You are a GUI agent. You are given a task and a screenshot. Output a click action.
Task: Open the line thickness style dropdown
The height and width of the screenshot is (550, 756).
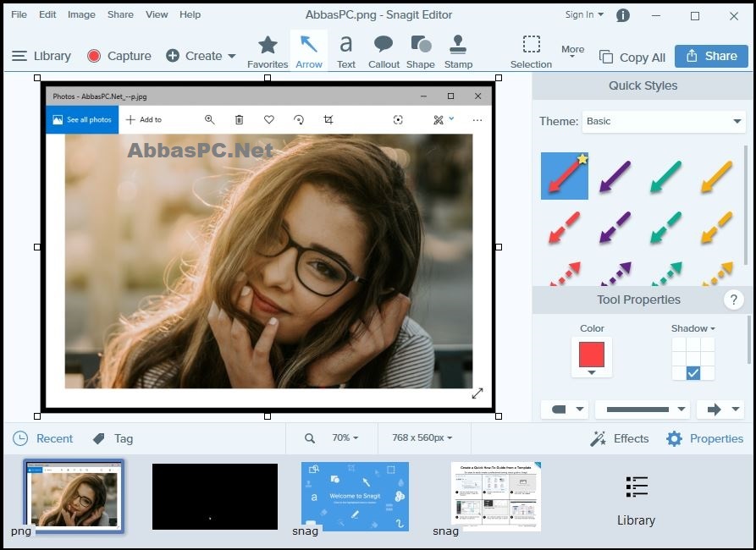pos(643,410)
